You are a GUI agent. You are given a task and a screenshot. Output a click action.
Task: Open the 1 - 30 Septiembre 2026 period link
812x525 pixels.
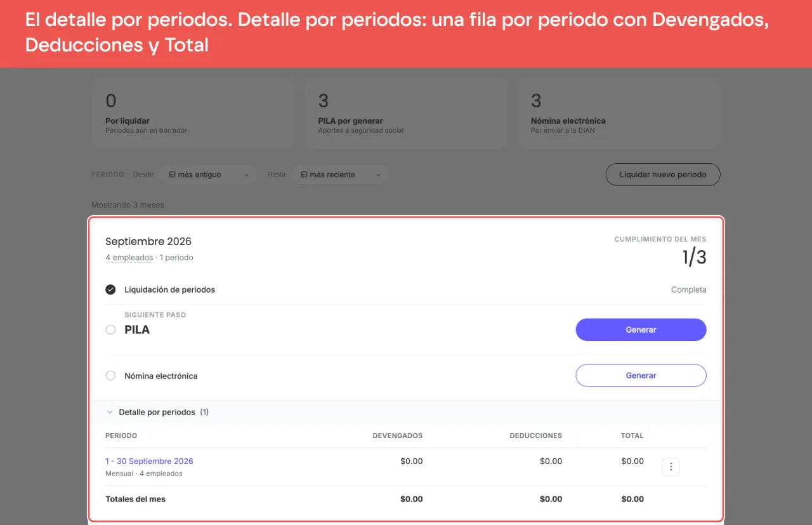[x=149, y=462]
